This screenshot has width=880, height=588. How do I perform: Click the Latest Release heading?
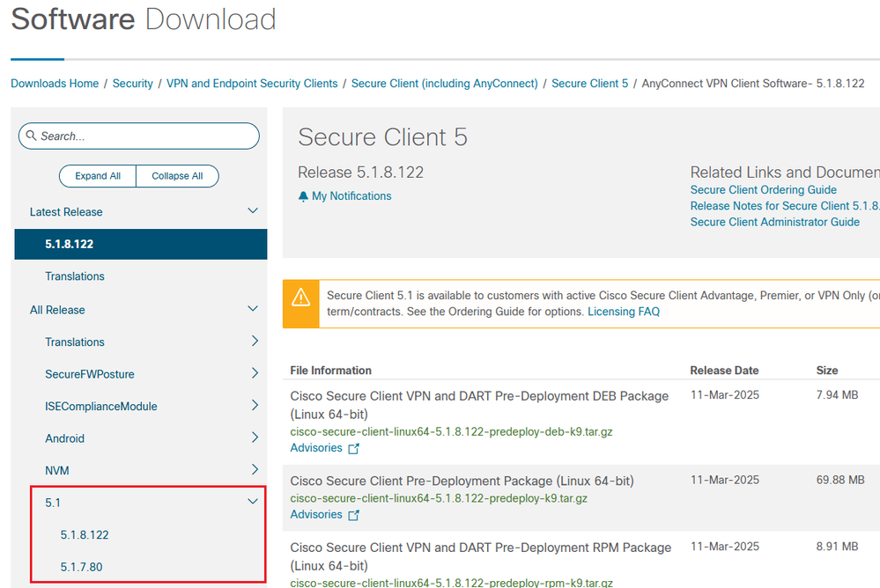[66, 212]
